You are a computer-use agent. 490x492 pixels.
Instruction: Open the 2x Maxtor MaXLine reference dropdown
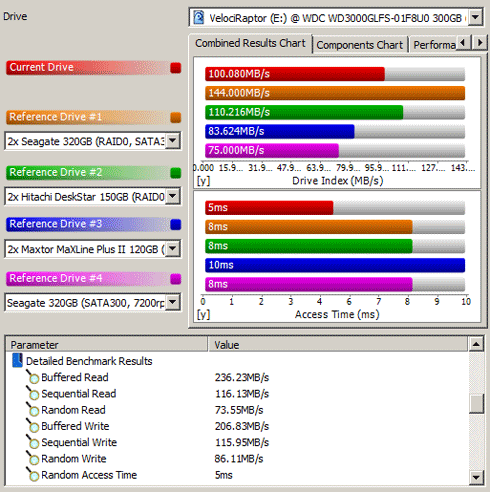173,248
